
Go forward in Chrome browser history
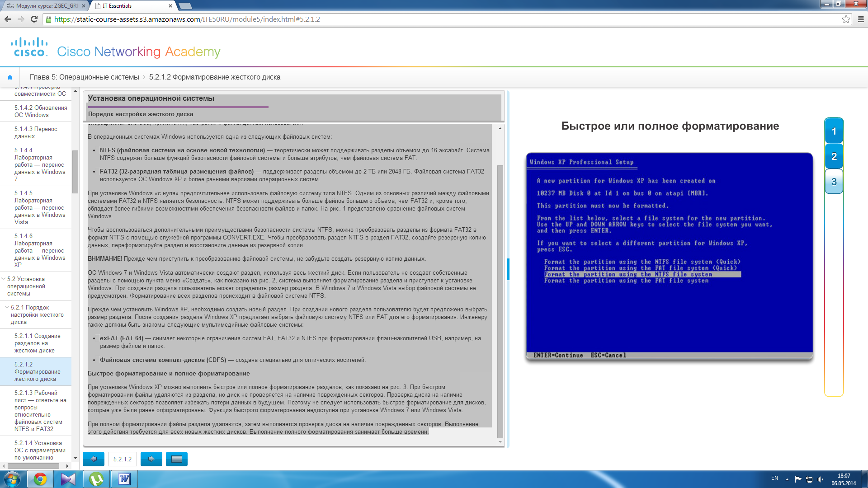(21, 19)
